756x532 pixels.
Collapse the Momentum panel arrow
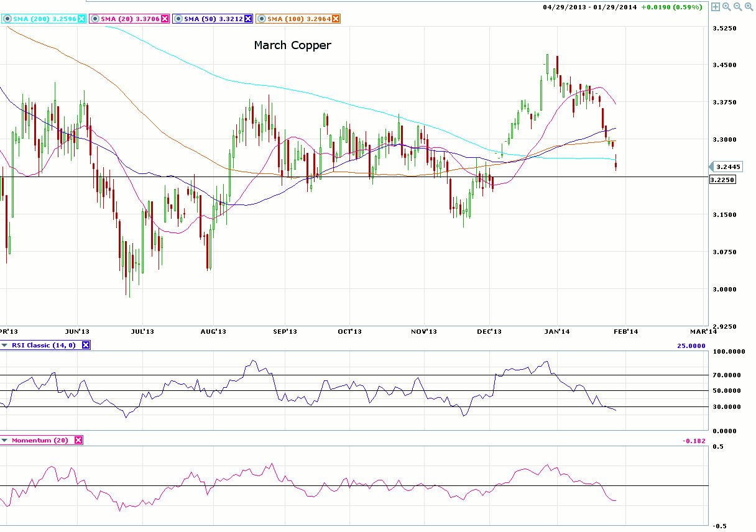click(5, 440)
